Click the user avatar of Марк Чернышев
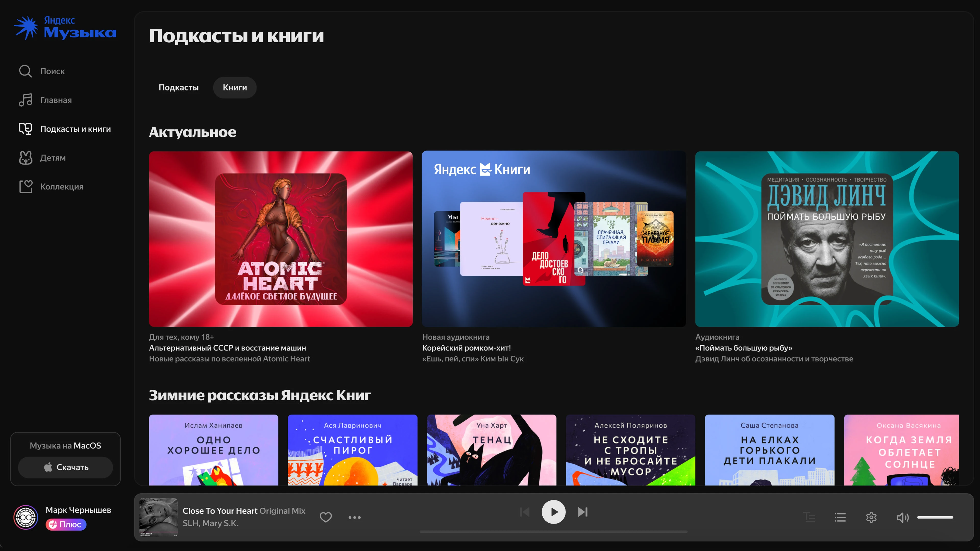The height and width of the screenshot is (551, 980). pos(26,517)
